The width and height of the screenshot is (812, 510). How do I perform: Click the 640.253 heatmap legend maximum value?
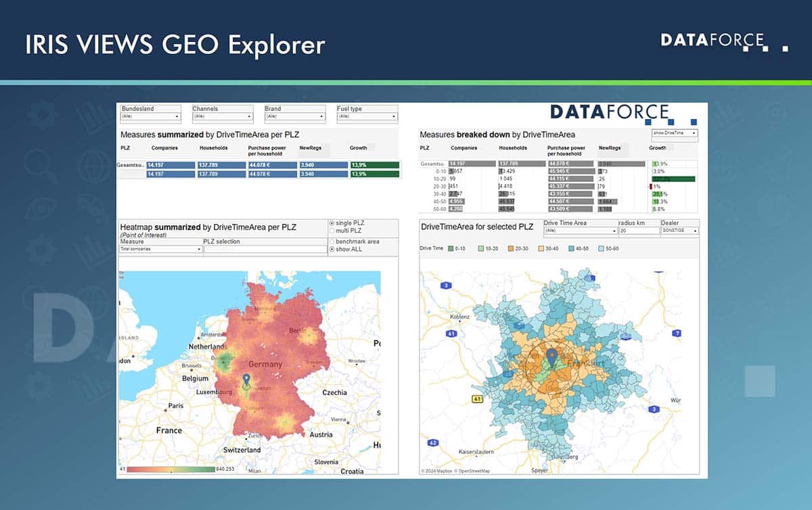[225, 469]
